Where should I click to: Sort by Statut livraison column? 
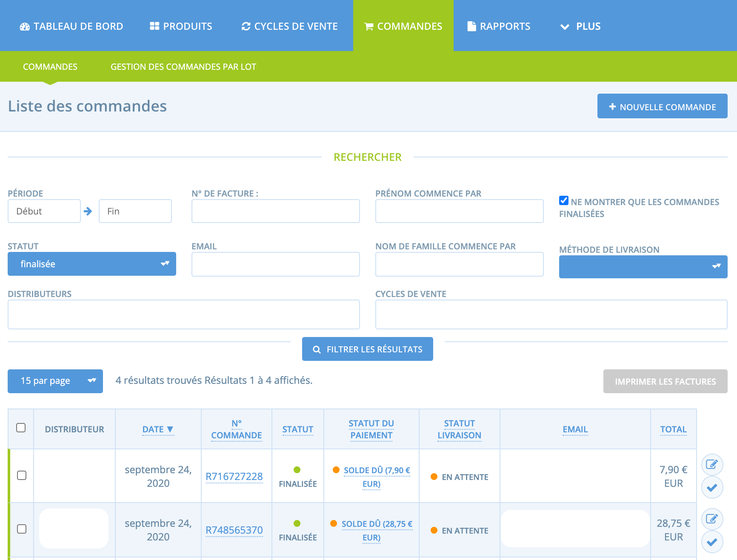(x=460, y=429)
